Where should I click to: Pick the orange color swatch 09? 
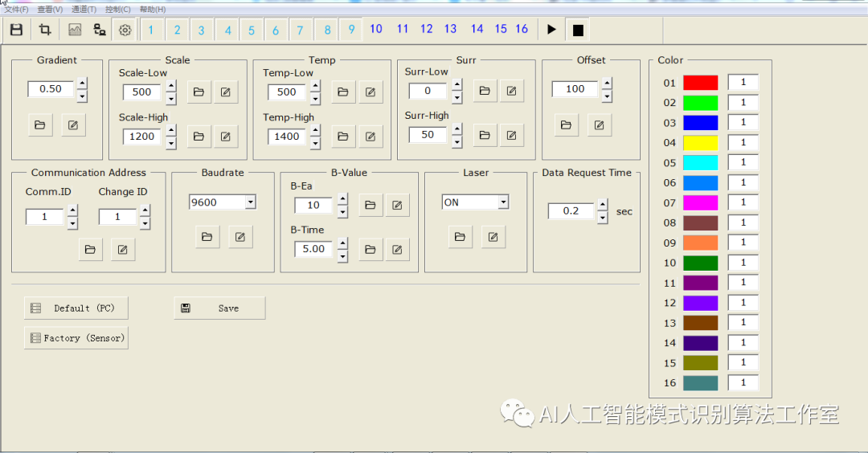700,243
